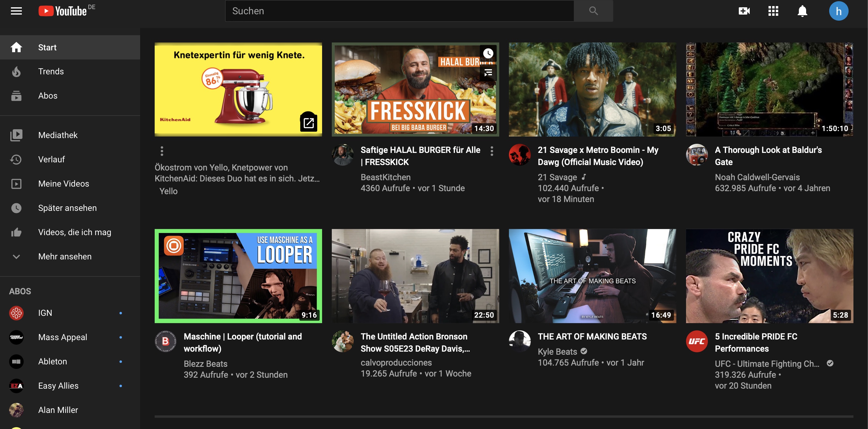Open Verlauf from sidebar
868x429 pixels.
(x=51, y=159)
